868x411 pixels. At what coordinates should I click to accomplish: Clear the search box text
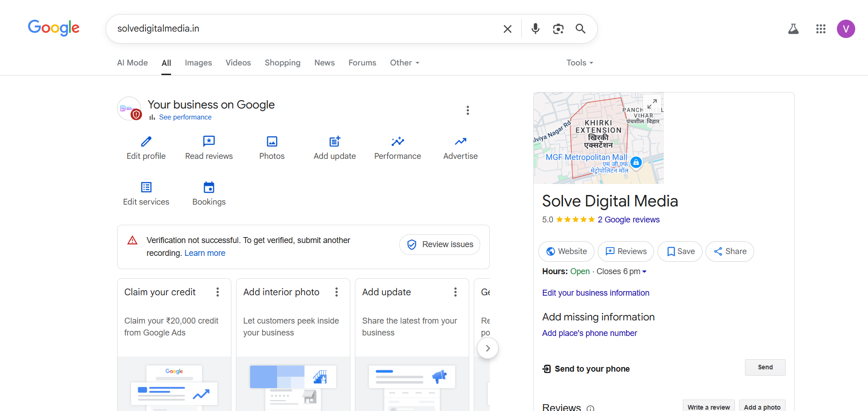(x=507, y=29)
